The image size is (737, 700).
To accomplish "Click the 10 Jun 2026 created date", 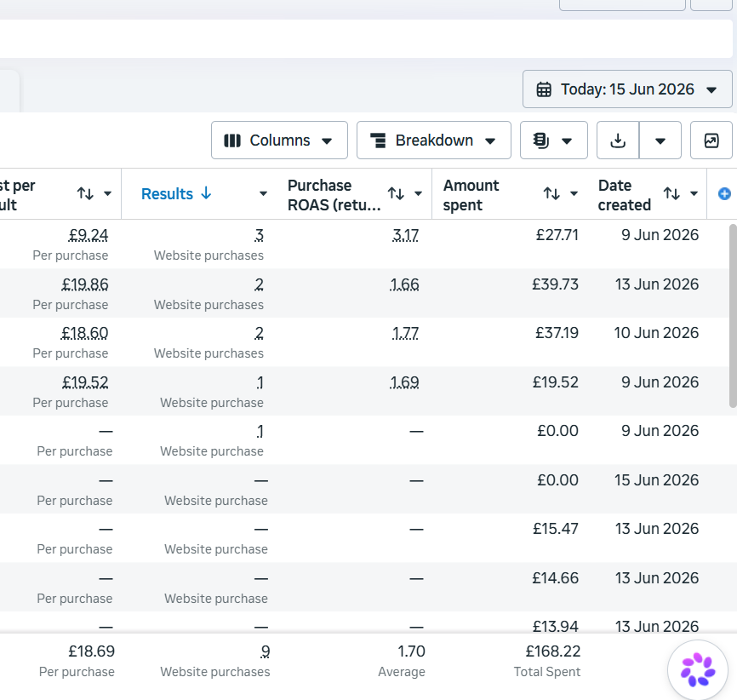I will (x=656, y=333).
